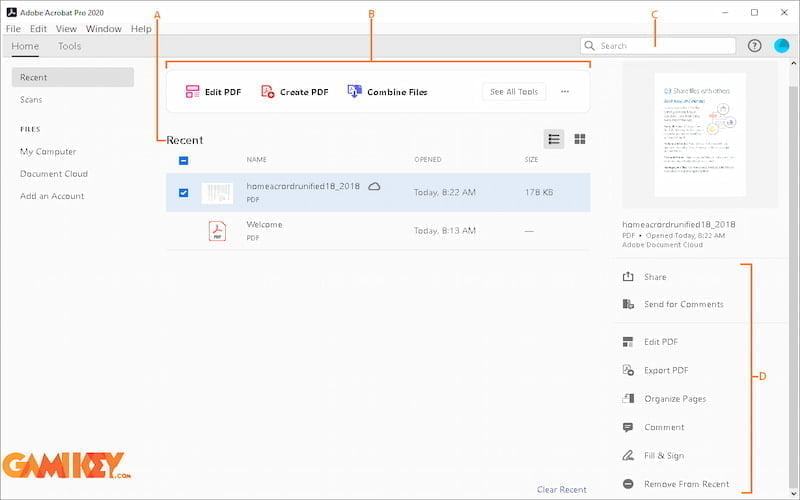The height and width of the screenshot is (500, 800).
Task: Click the Organize Pages label
Action: click(675, 399)
